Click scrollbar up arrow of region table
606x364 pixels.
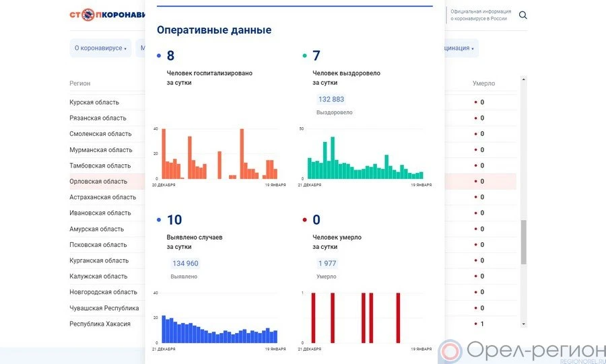[x=524, y=79]
